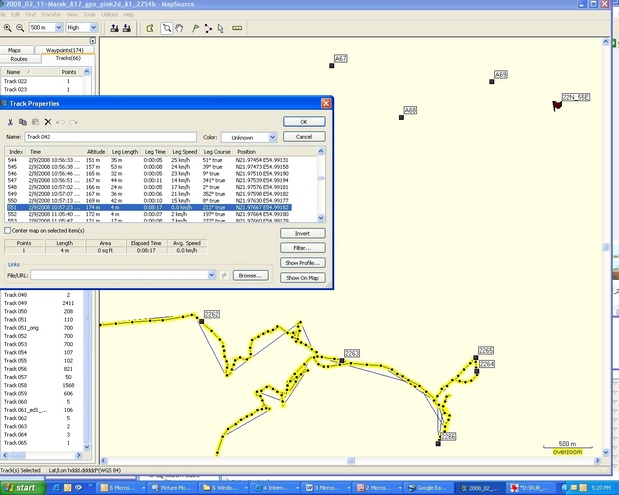Click the Filter... button
The width and height of the screenshot is (619, 495).
click(x=302, y=248)
